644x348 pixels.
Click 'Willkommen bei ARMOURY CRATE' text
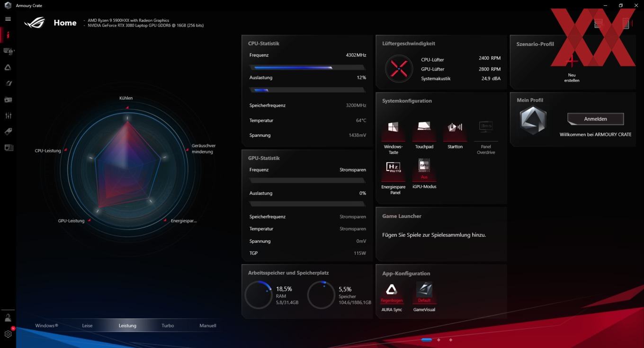pos(595,134)
